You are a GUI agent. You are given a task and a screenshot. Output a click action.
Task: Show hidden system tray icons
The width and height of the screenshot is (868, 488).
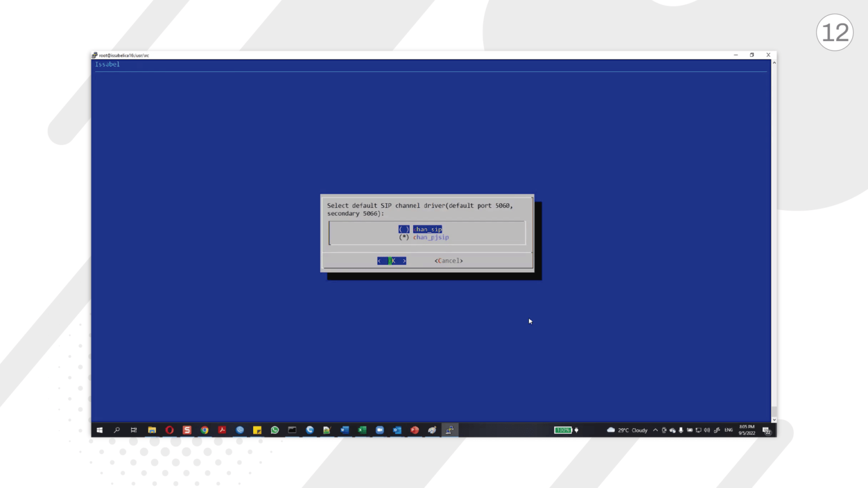[656, 430]
